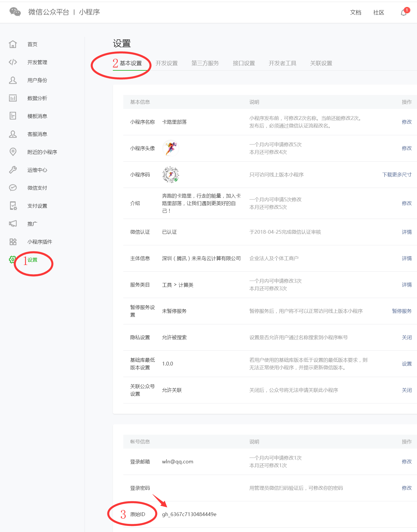Click the 用户身份 person icon

(13, 80)
